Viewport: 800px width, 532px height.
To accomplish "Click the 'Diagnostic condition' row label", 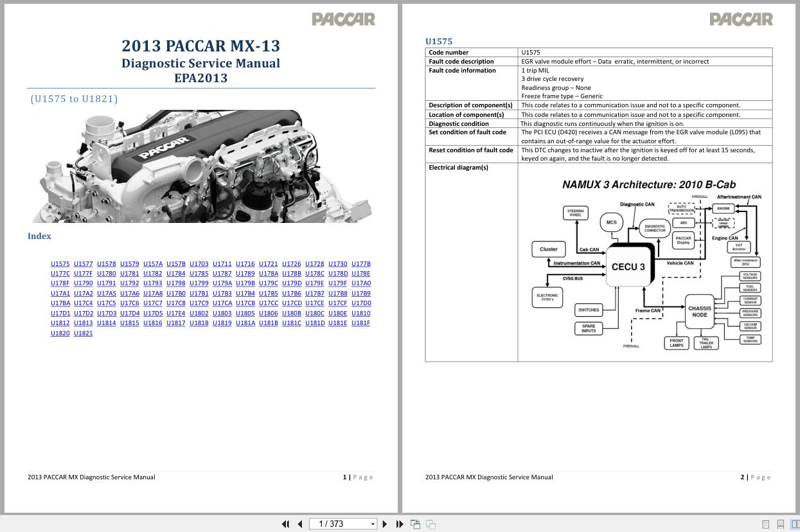I will [x=459, y=123].
